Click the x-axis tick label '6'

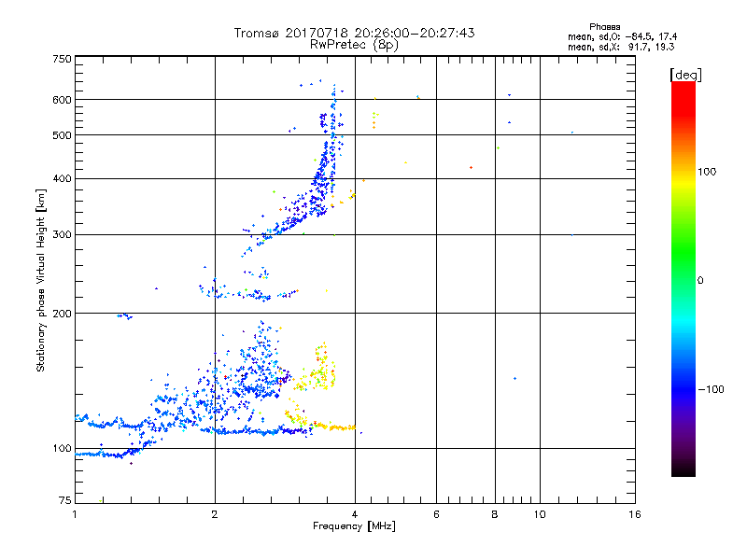[x=436, y=514]
